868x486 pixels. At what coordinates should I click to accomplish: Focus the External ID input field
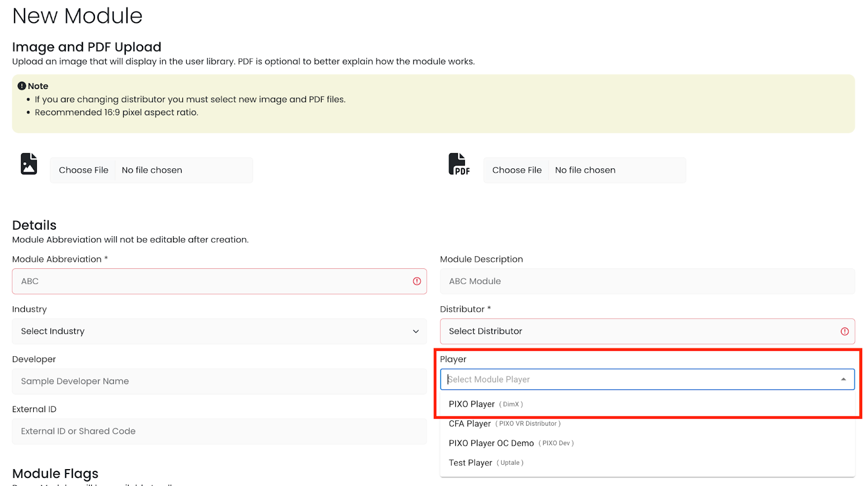[x=219, y=431]
